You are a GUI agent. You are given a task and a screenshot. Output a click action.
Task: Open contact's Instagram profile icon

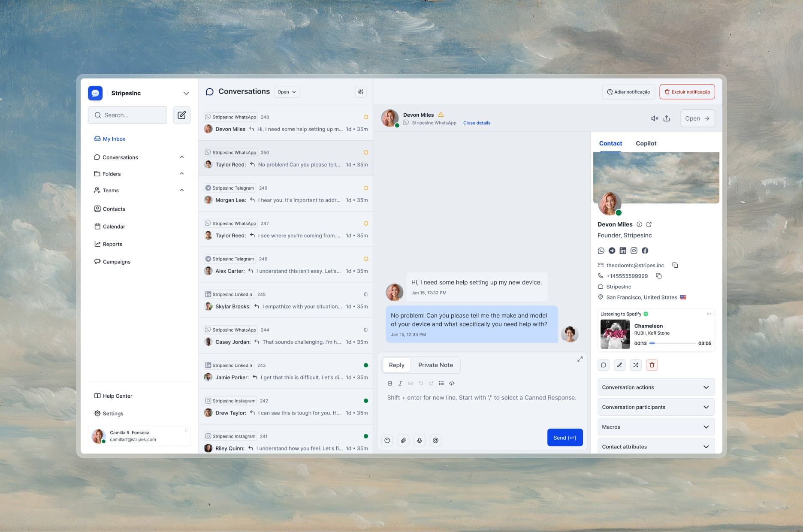(x=634, y=251)
